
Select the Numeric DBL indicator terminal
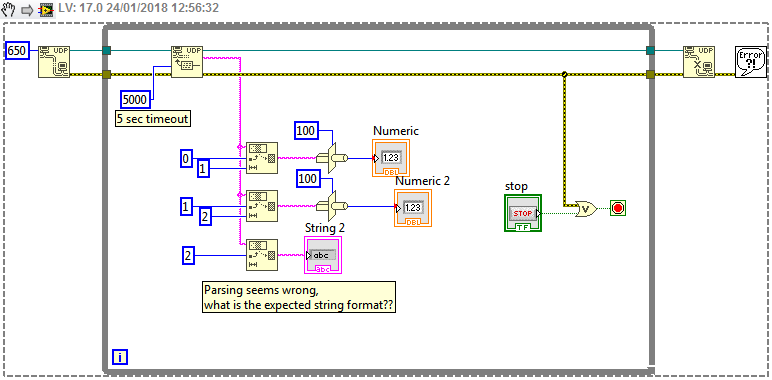(x=391, y=158)
